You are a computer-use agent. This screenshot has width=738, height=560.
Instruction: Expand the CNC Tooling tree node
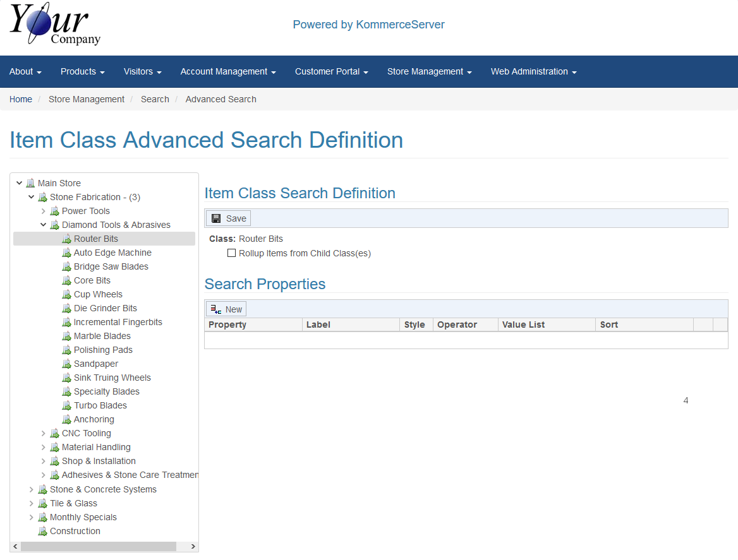click(44, 433)
